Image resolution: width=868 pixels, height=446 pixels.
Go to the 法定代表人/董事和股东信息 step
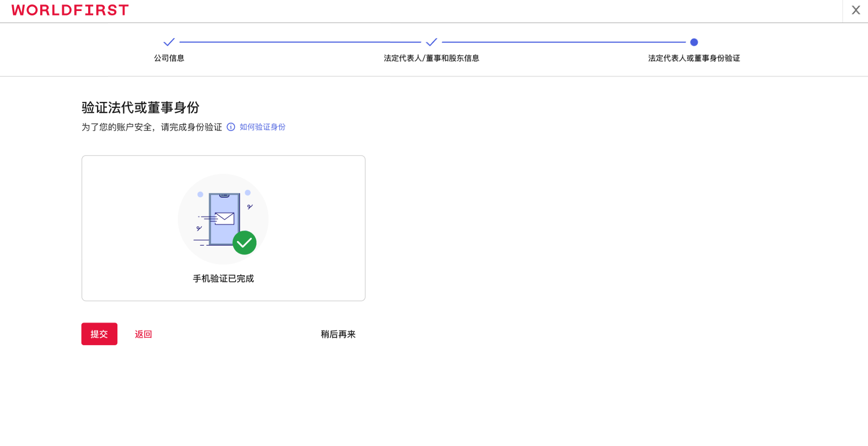click(432, 58)
